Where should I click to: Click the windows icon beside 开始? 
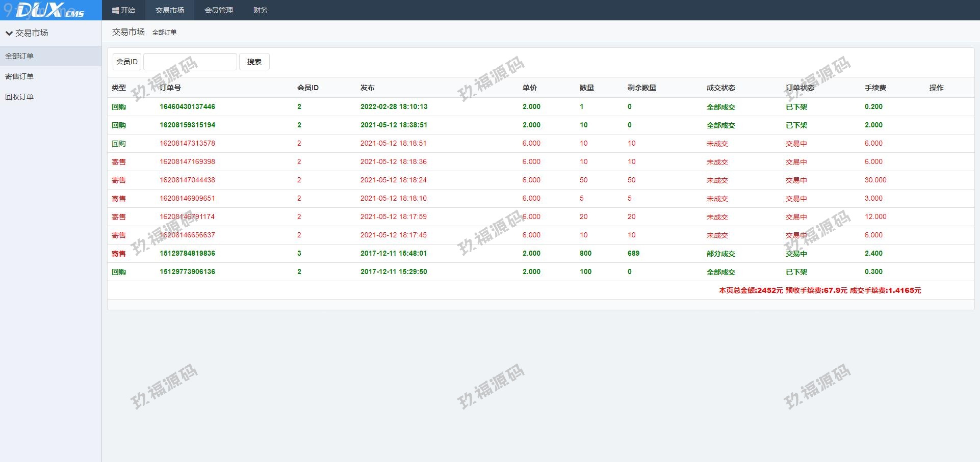tap(115, 10)
